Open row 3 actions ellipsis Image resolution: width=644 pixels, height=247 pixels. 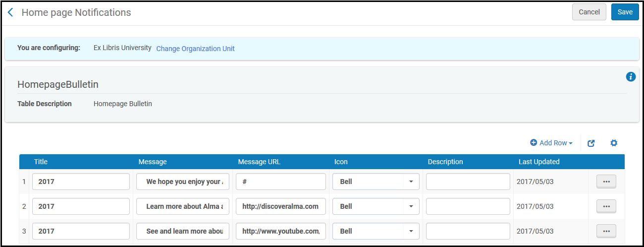(606, 231)
